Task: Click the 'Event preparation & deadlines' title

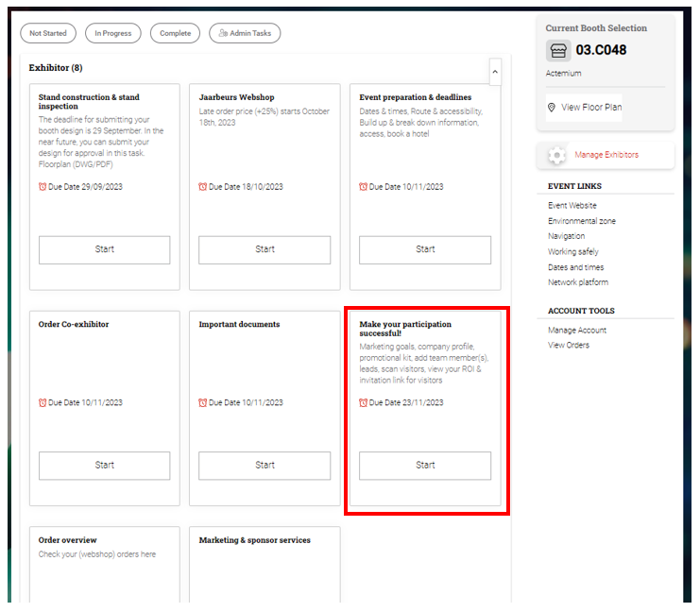Action: point(415,97)
